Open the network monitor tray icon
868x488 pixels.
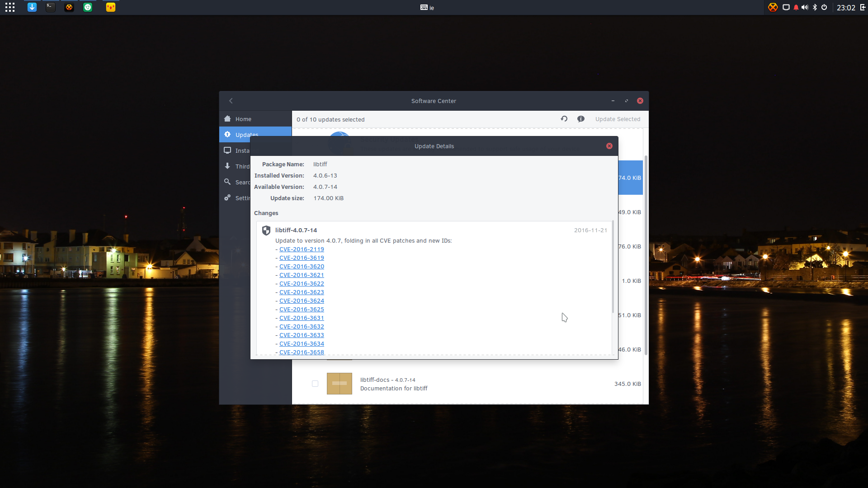click(786, 7)
